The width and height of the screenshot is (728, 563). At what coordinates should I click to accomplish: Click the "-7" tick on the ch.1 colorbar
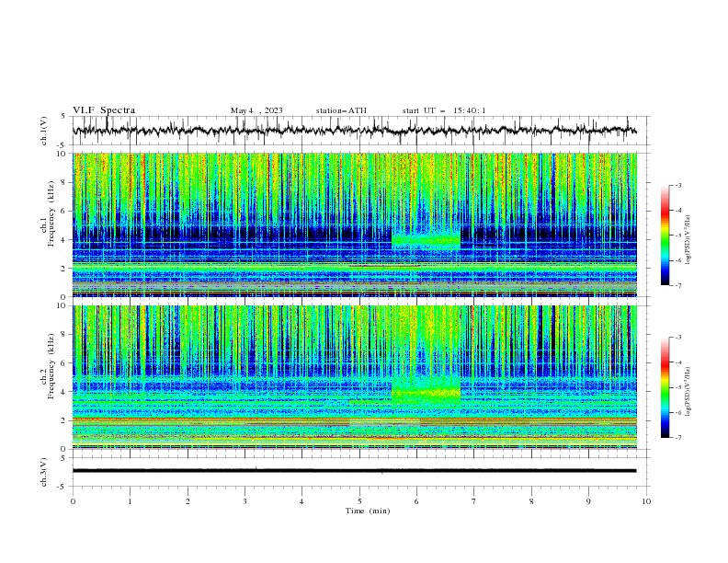678,285
